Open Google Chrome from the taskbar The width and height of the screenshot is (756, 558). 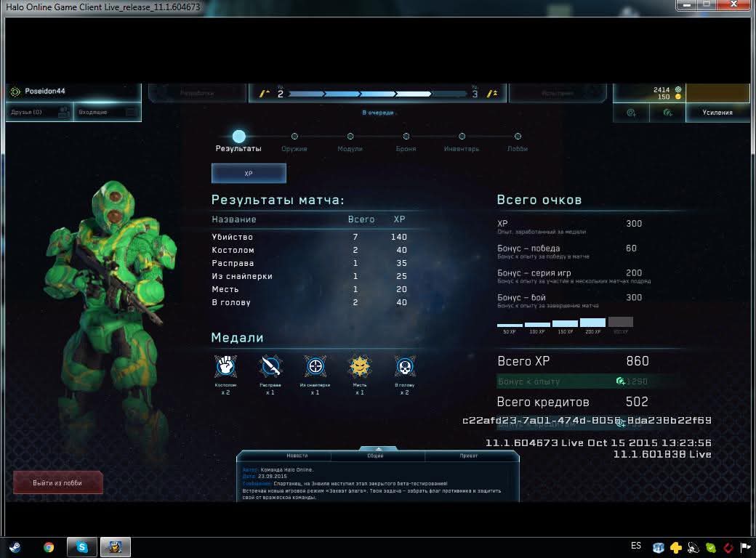click(x=48, y=547)
